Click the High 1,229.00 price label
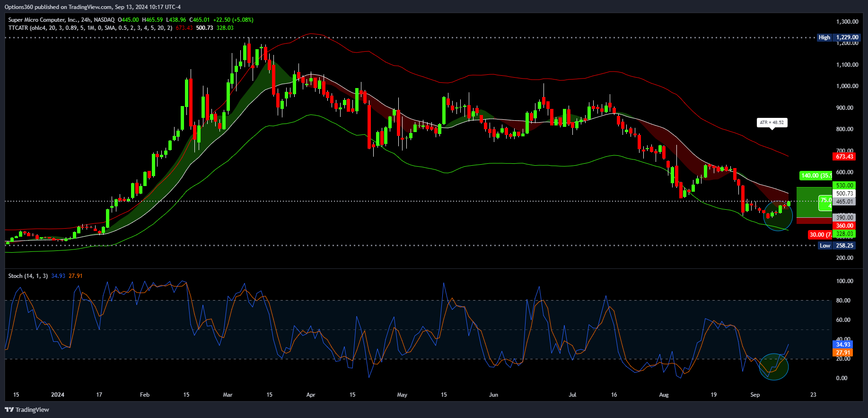 [839, 37]
